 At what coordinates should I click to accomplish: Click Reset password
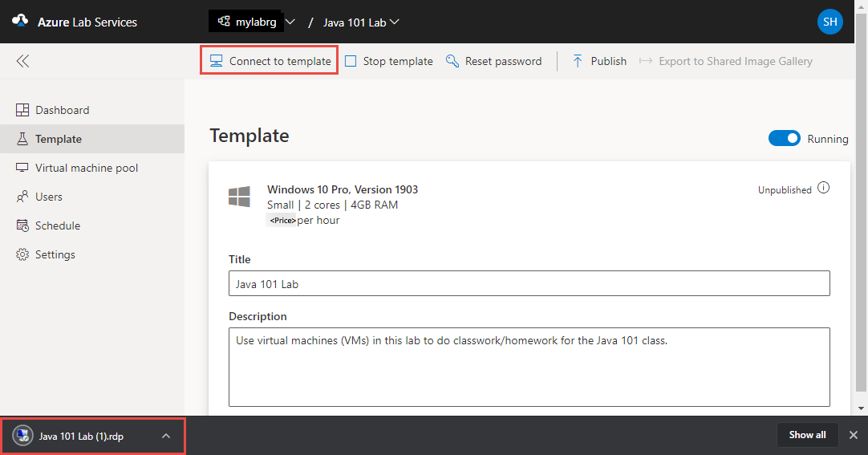point(494,61)
